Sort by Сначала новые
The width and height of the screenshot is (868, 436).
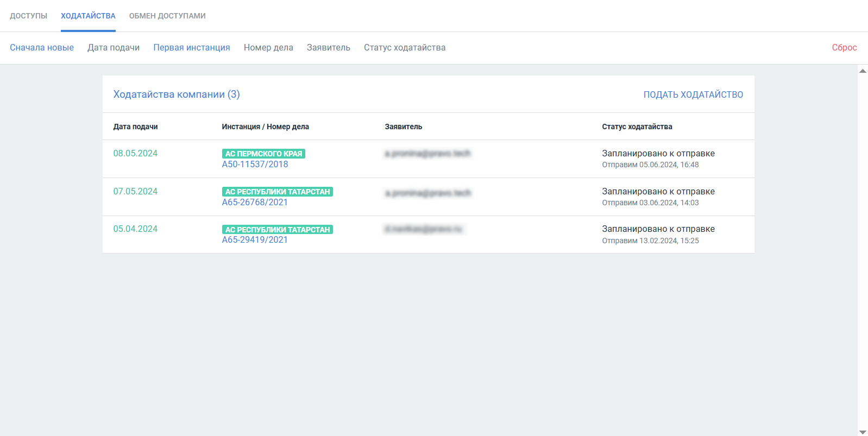tap(42, 48)
